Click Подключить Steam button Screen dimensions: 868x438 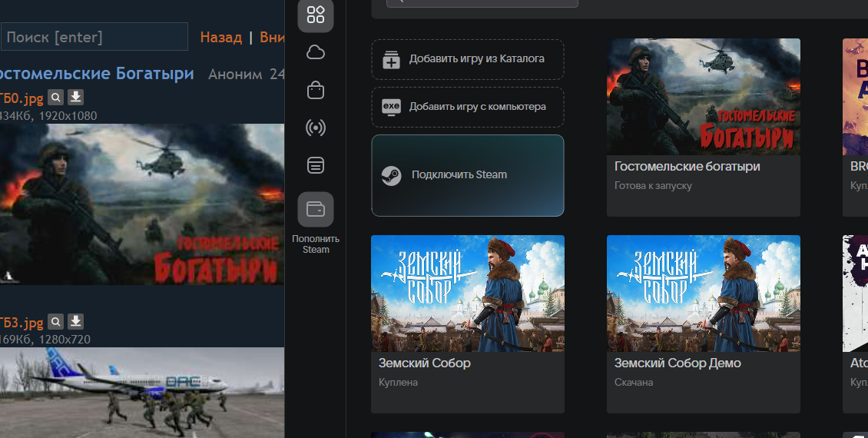click(x=468, y=175)
